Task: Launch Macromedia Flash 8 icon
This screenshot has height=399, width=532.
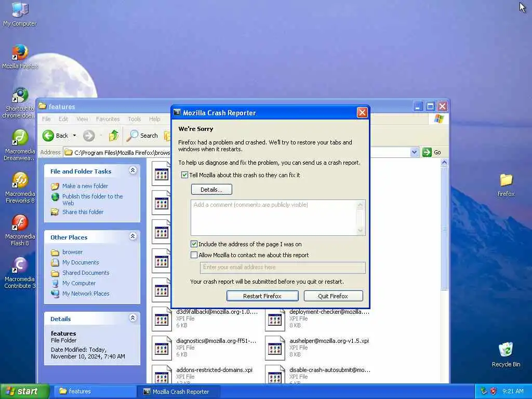Action: pos(20,223)
